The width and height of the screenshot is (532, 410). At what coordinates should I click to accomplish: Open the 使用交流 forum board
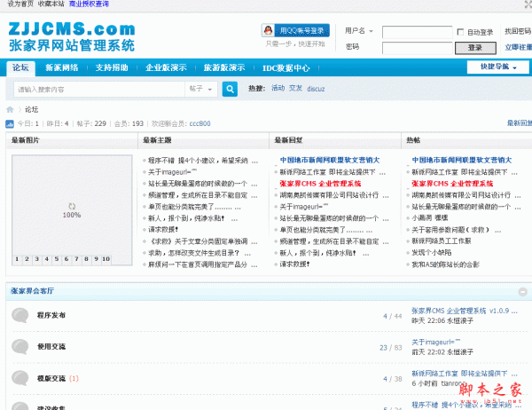point(51,347)
